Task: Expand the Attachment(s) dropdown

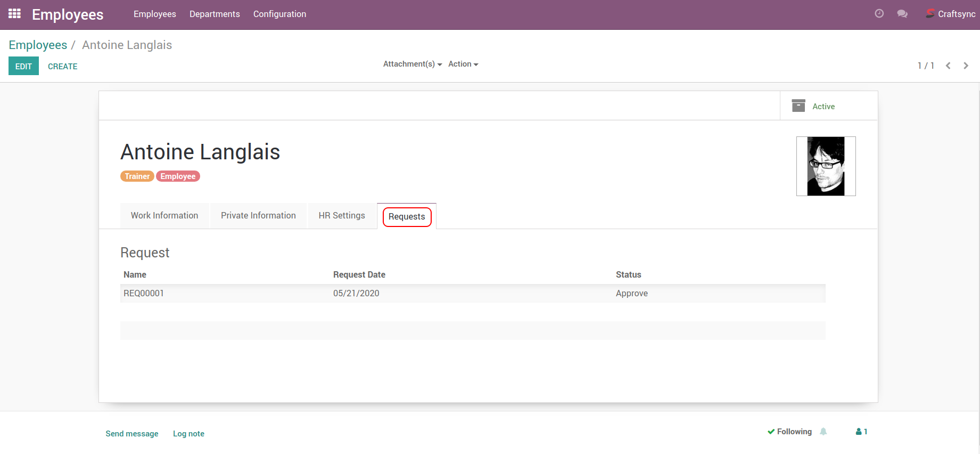Action: [x=412, y=64]
